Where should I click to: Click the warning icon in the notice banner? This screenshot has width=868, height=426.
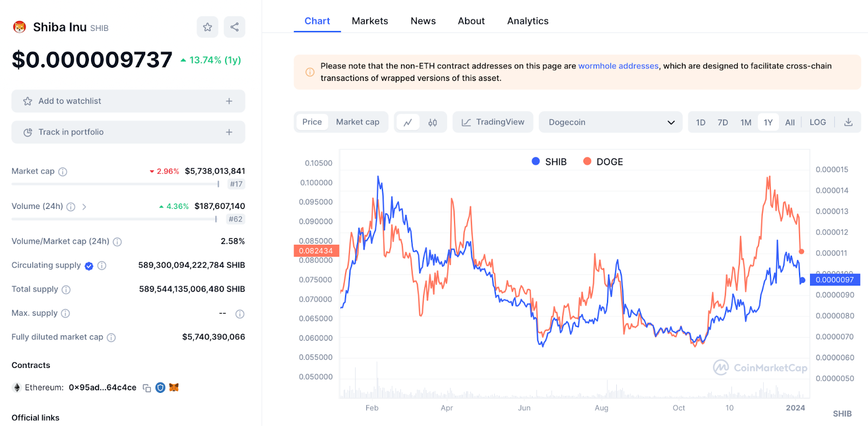point(310,72)
